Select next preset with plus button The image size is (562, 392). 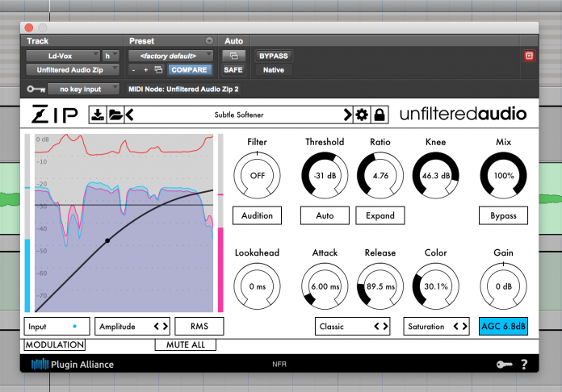(x=146, y=70)
